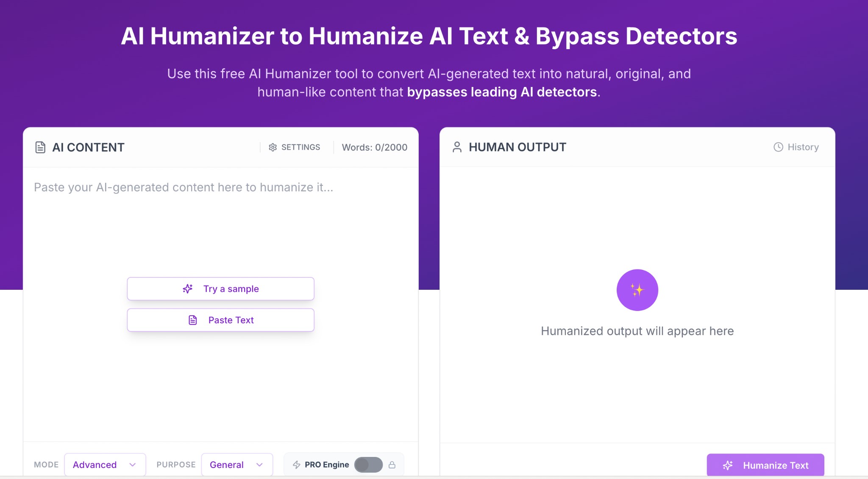The height and width of the screenshot is (479, 868).
Task: Click the Humanize Text button
Action: click(766, 465)
